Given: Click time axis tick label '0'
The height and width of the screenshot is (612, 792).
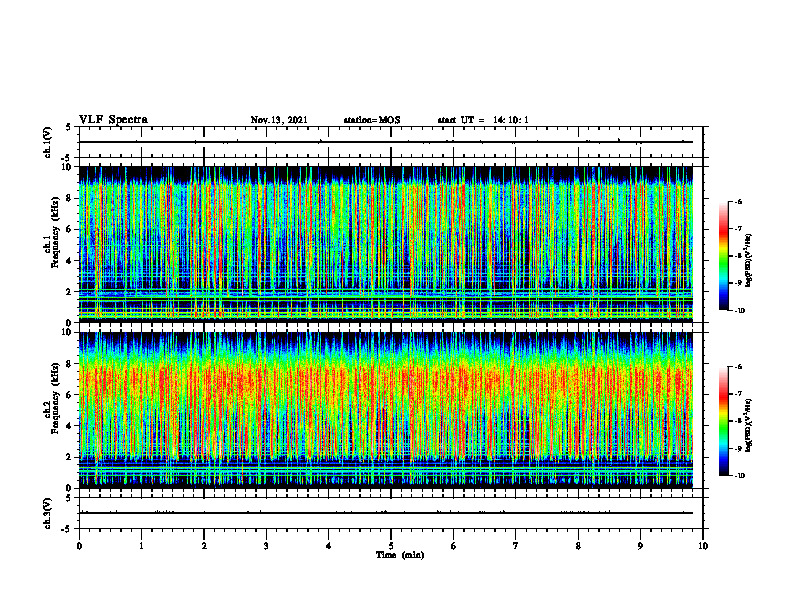Looking at the screenshot, I should pyautogui.click(x=79, y=546).
